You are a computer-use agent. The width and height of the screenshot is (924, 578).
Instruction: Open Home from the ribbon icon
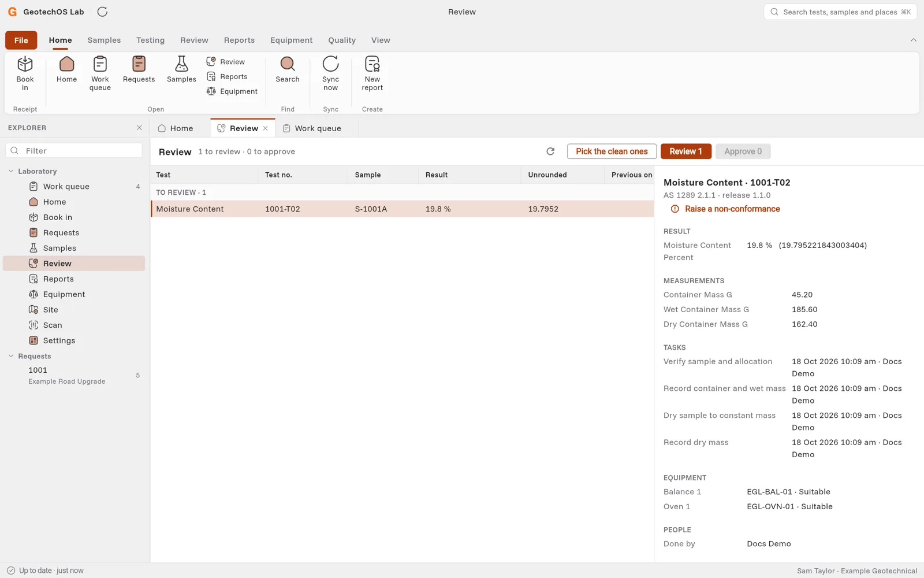(66, 70)
